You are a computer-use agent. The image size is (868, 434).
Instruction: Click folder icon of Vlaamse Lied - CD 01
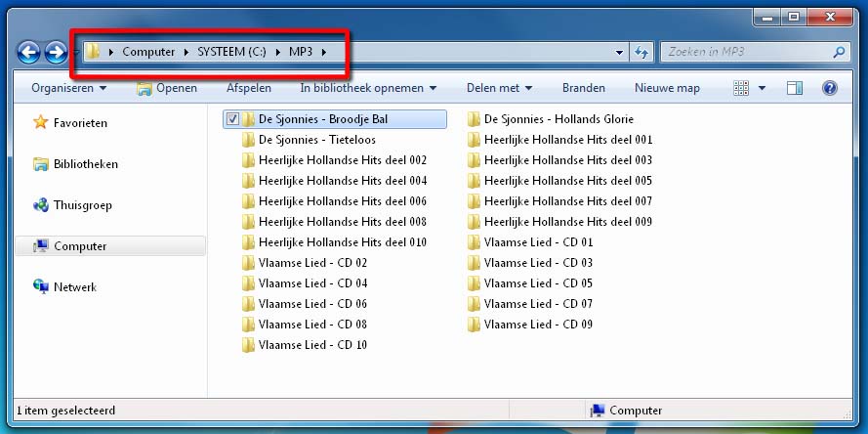[474, 242]
